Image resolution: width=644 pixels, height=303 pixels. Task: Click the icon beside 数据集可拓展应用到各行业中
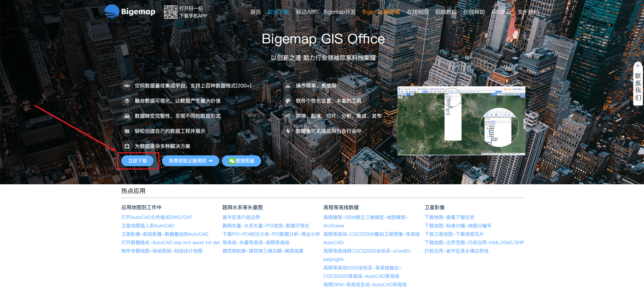point(288,131)
